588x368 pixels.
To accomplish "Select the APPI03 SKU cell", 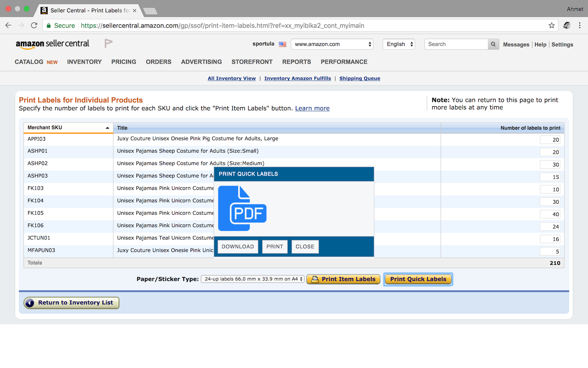I will (x=68, y=139).
